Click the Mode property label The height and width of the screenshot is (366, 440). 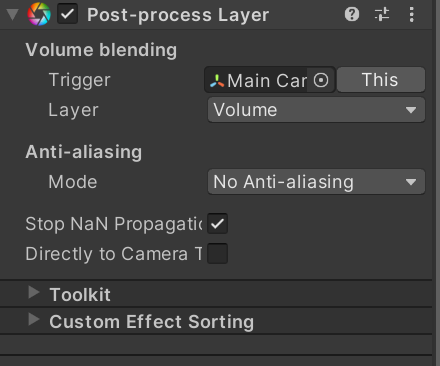click(x=73, y=182)
